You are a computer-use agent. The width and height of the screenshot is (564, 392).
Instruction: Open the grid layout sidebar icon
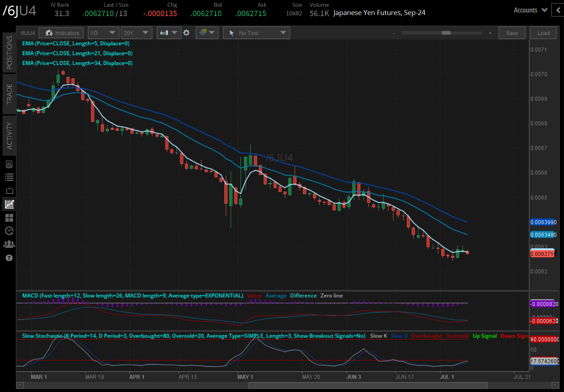9,217
